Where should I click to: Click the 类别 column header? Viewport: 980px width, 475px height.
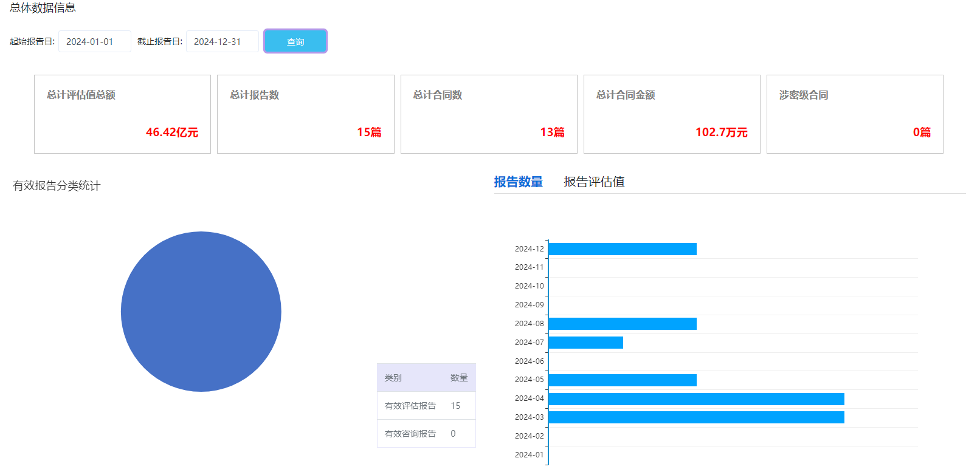pos(393,378)
